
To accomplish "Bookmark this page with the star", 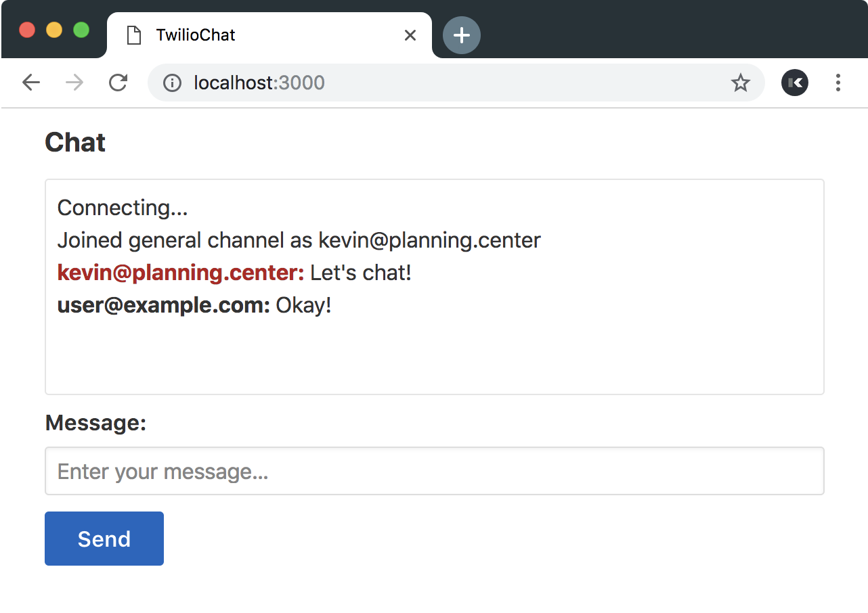I will (740, 83).
